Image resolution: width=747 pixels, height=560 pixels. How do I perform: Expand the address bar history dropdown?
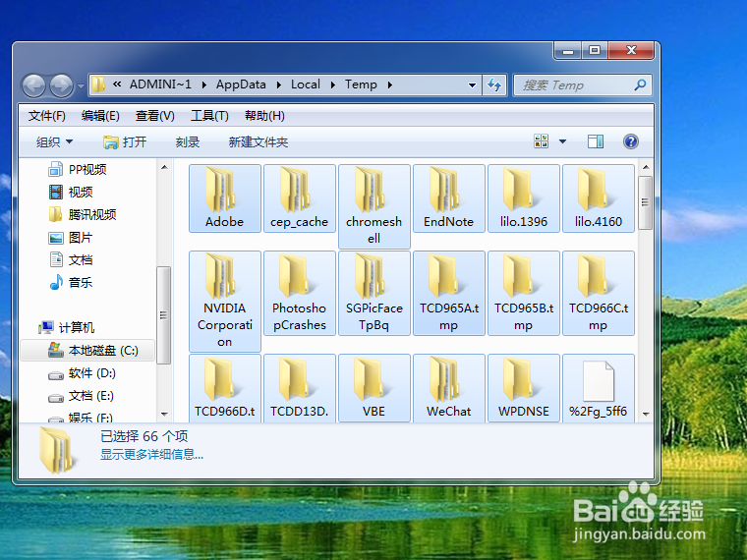[x=472, y=85]
